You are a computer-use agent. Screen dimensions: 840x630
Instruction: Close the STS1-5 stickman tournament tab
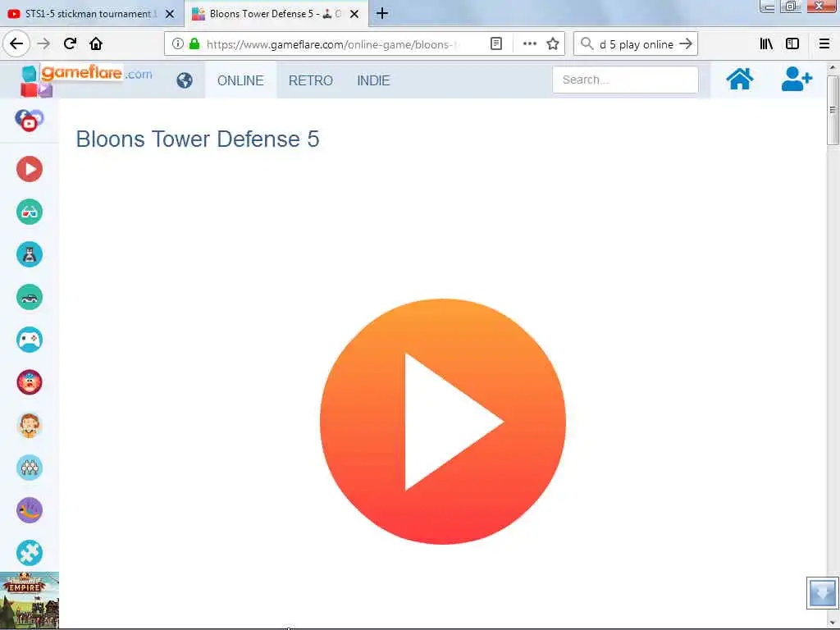tap(170, 14)
